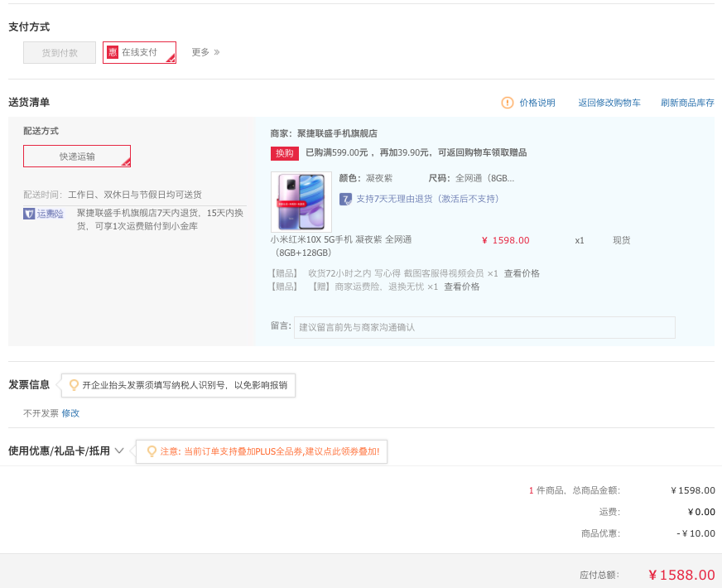Viewport: 722px width, 588px height.
Task: Click 修改 next to 不开发票
Action: coord(70,413)
